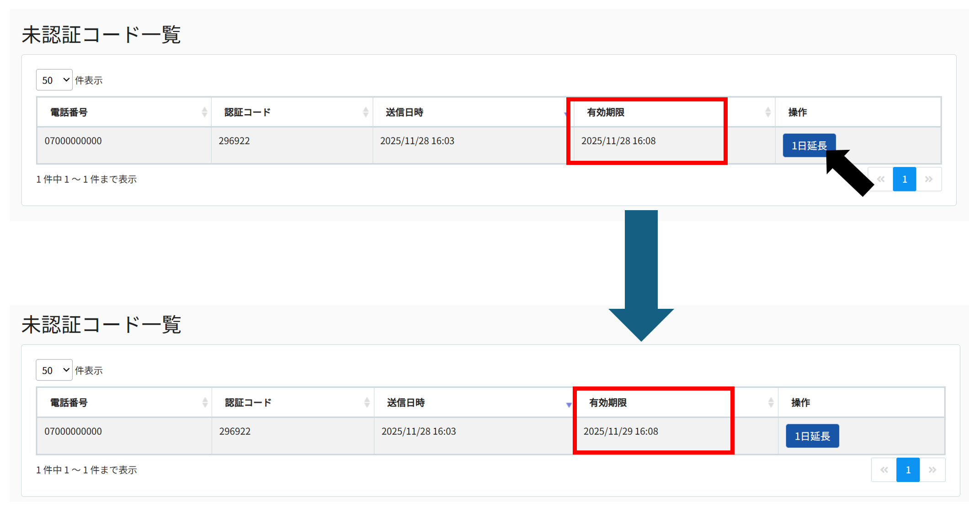Viewport: 980px width, 508px height.
Task: Click 有効期限 value 2025/11/29 16:08 cell
Action: tap(620, 431)
